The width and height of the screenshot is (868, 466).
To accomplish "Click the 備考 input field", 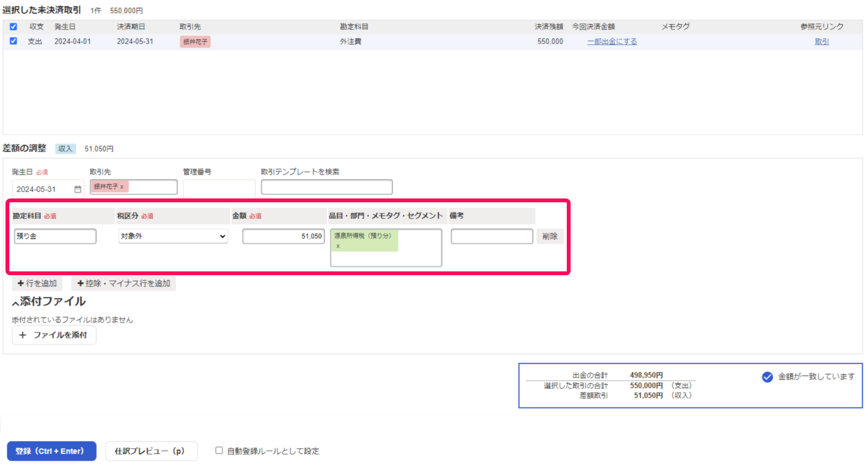I will [492, 236].
